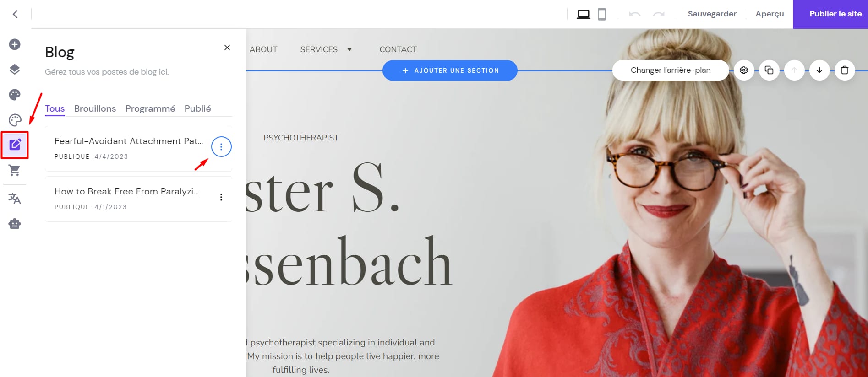Click the Ajouter une section button

(450, 70)
